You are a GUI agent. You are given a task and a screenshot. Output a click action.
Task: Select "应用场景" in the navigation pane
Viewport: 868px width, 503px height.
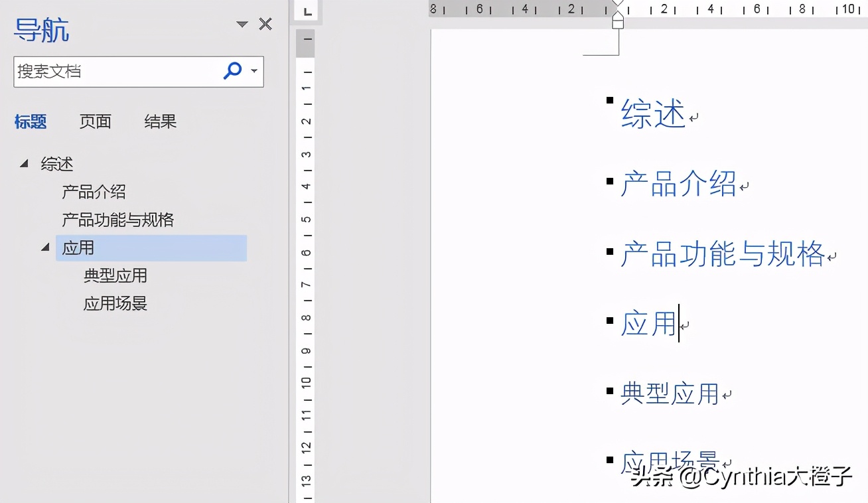[115, 303]
